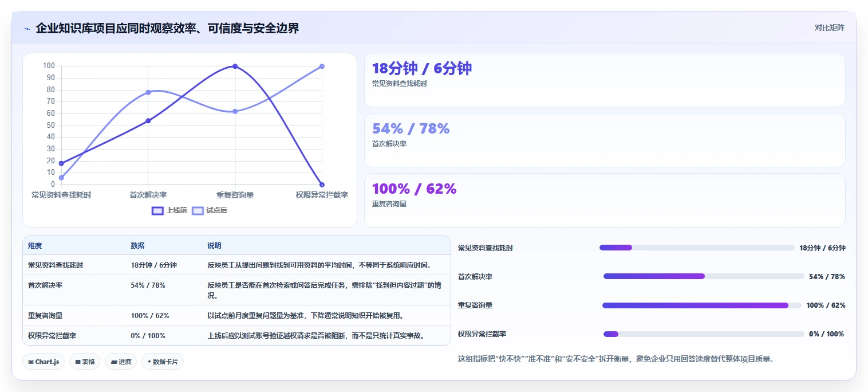Viewport: 868px width, 392px height.
Task: Click the 维度 table column header
Action: pos(35,246)
